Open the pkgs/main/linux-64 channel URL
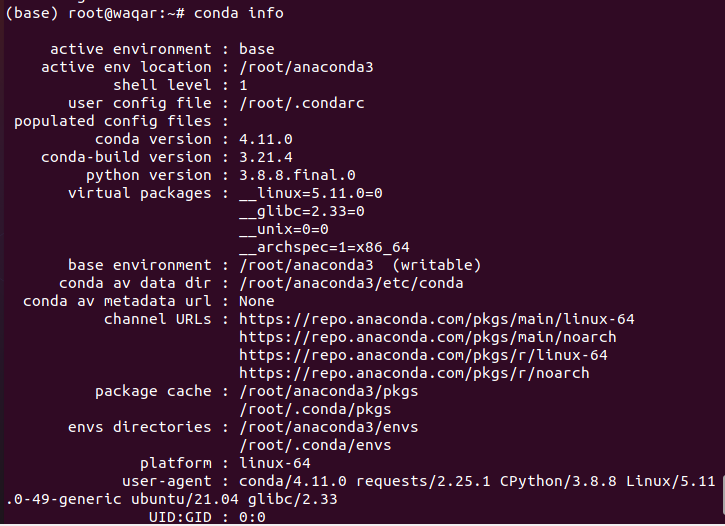The height and width of the screenshot is (526, 725). [x=436, y=319]
